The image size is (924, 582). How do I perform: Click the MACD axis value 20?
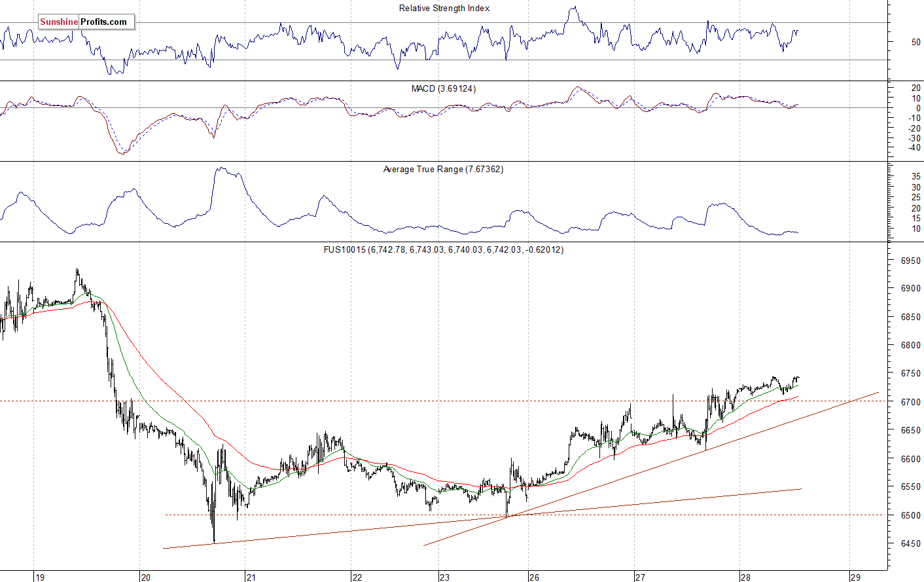click(x=915, y=88)
